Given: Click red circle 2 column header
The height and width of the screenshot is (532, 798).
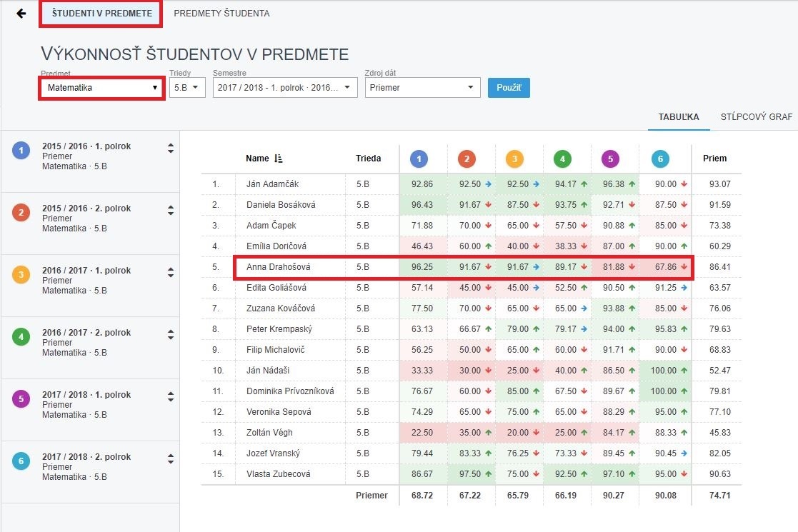Looking at the screenshot, I should (x=467, y=159).
